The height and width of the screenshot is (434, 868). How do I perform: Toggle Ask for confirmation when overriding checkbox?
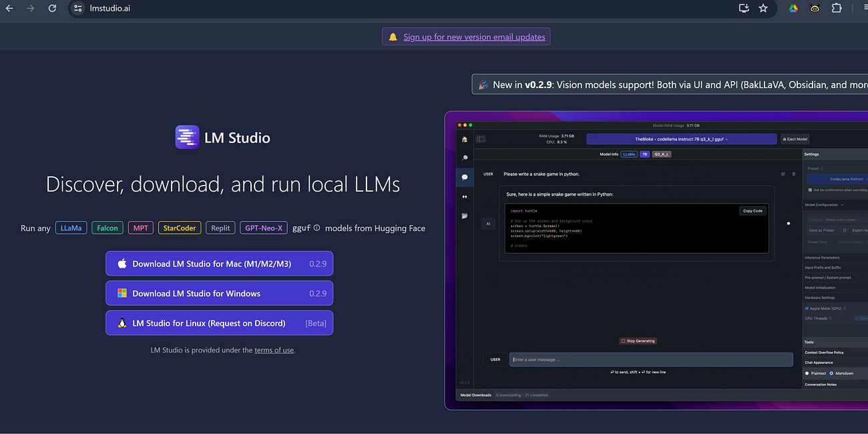(x=810, y=190)
